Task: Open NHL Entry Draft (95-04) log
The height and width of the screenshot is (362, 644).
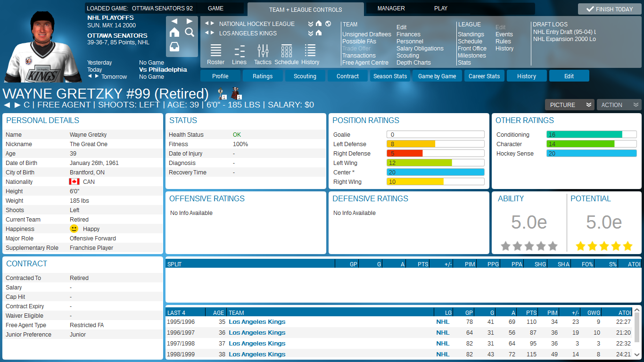Action: pyautogui.click(x=564, y=32)
